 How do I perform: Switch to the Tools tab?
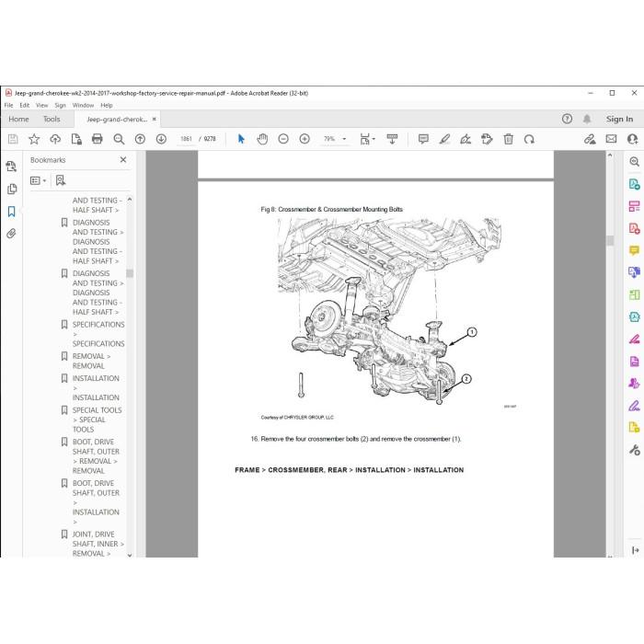point(52,119)
